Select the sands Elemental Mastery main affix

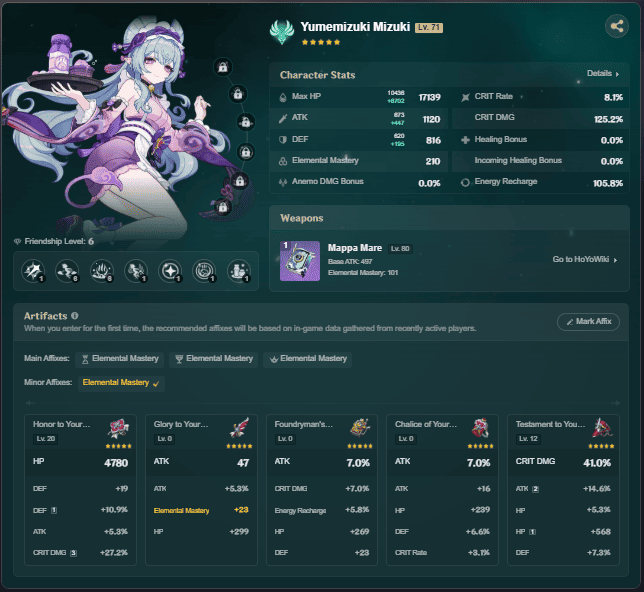(x=120, y=359)
